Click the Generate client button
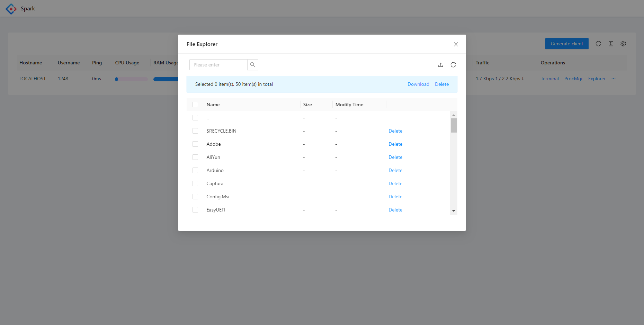The image size is (644, 325). click(567, 44)
